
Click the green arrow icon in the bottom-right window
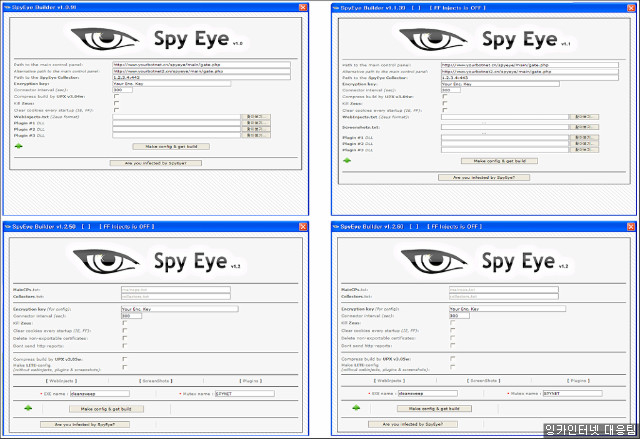[355, 408]
